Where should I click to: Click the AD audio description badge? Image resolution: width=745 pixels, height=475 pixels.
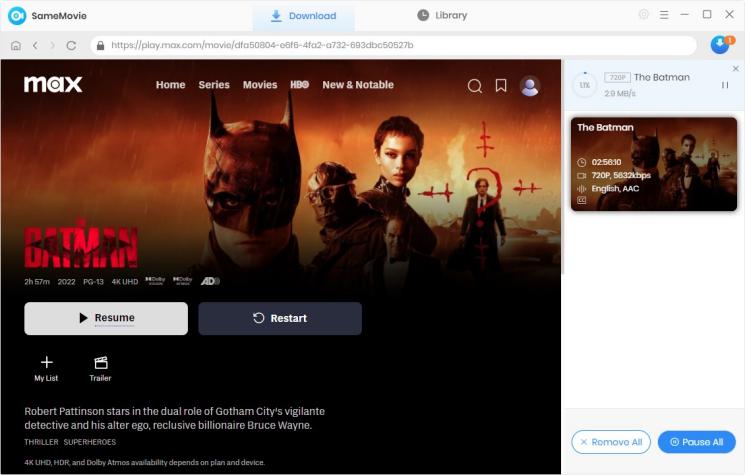[210, 281]
